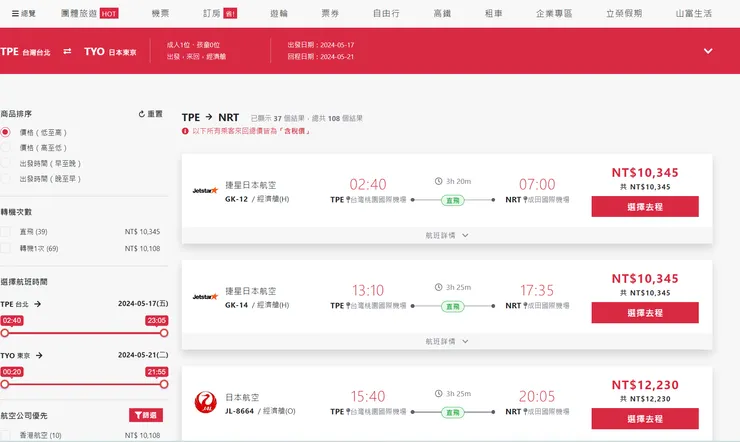Click 出發日期 2024-05-17 date text

320,45
